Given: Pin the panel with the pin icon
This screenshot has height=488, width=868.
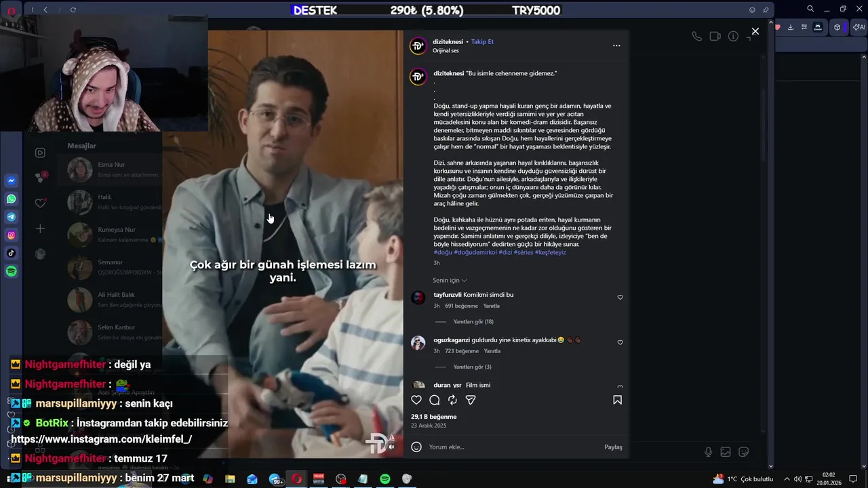Looking at the screenshot, I should 766,10.
